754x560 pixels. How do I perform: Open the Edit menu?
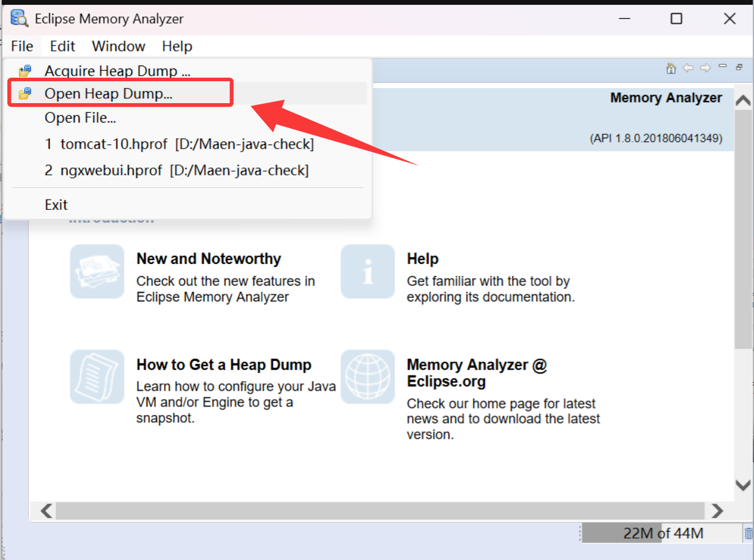point(62,46)
